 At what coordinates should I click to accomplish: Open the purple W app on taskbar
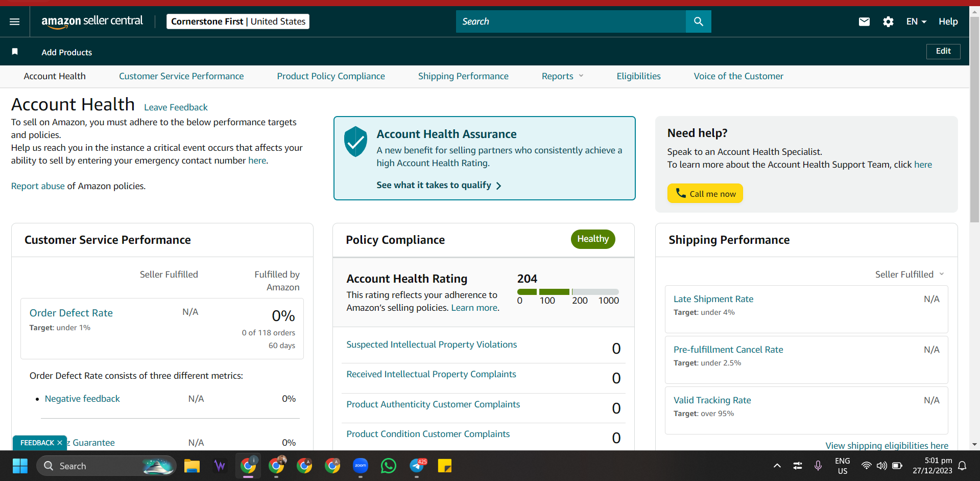(x=220, y=466)
